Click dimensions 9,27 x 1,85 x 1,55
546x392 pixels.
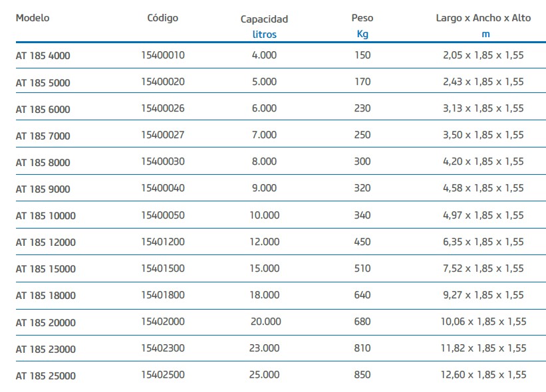[483, 295]
